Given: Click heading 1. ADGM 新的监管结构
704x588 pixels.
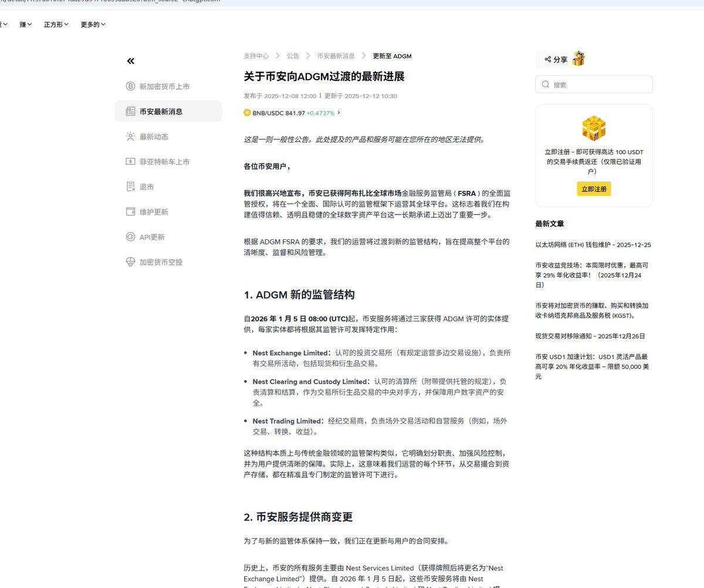Looking at the screenshot, I should pos(299,294).
